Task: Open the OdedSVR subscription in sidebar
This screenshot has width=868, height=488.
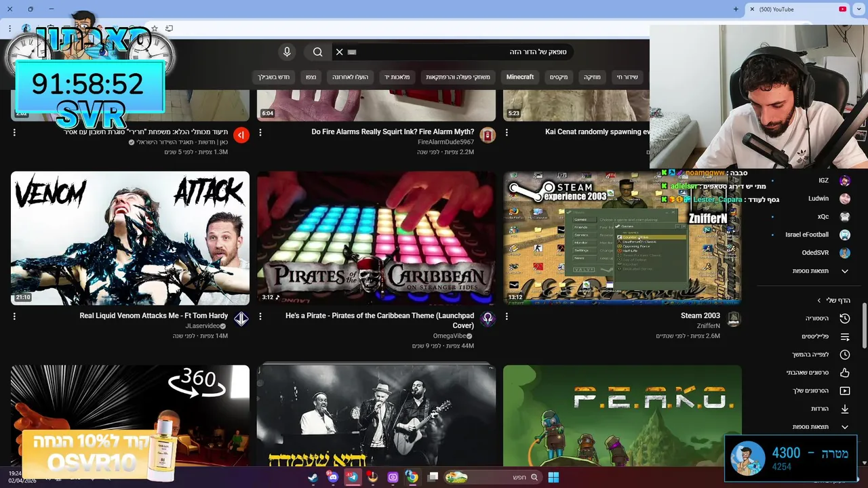Action: [810, 253]
